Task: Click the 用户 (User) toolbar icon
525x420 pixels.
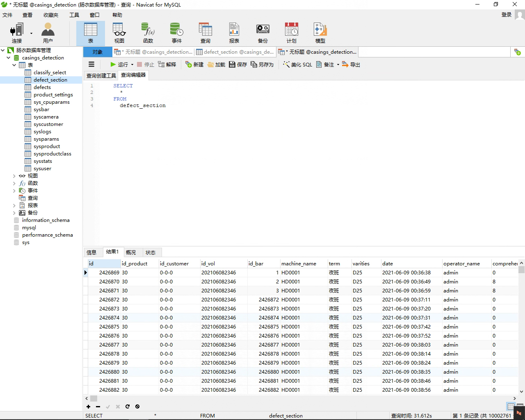Action: tap(48, 33)
